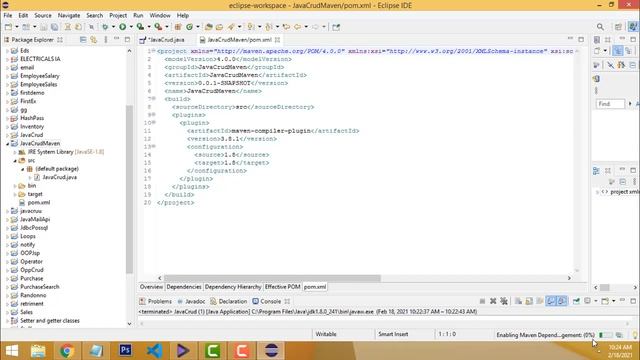Image resolution: width=640 pixels, height=360 pixels.
Task: Click the New Java Class green icon
Action: tap(189, 27)
